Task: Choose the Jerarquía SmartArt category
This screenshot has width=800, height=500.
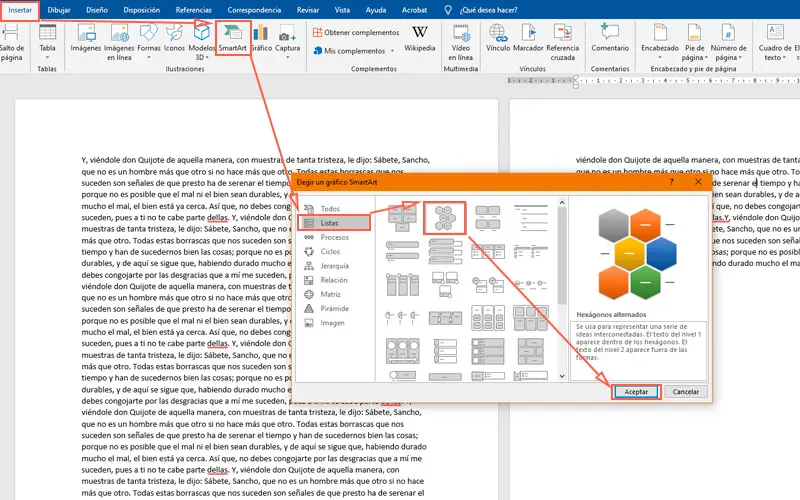Action: point(335,266)
